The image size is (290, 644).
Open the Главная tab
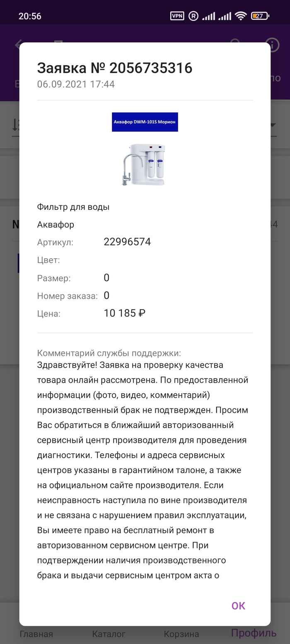tap(36, 634)
